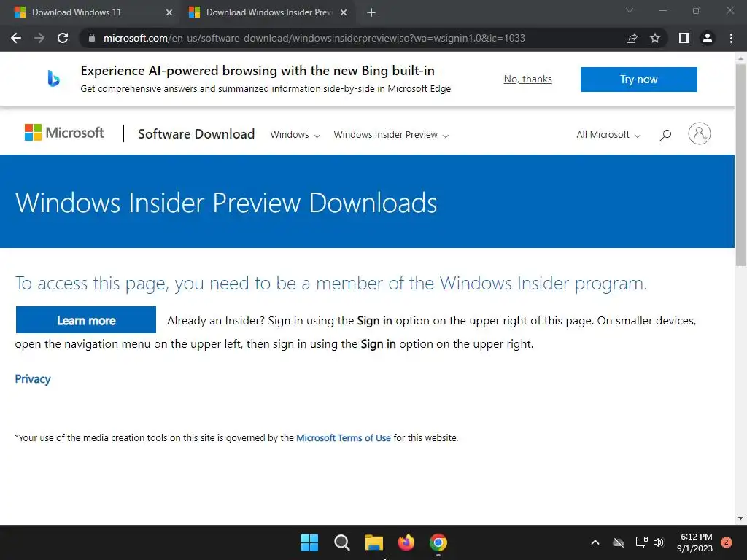Click the Learn more button

tap(86, 320)
